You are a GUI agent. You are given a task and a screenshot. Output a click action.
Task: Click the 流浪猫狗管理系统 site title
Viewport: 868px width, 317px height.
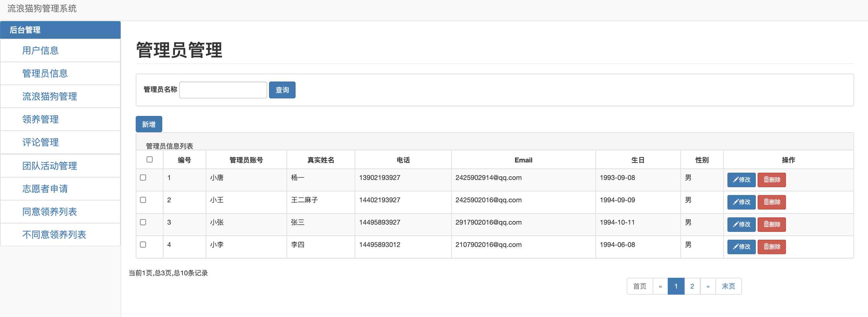tap(42, 8)
